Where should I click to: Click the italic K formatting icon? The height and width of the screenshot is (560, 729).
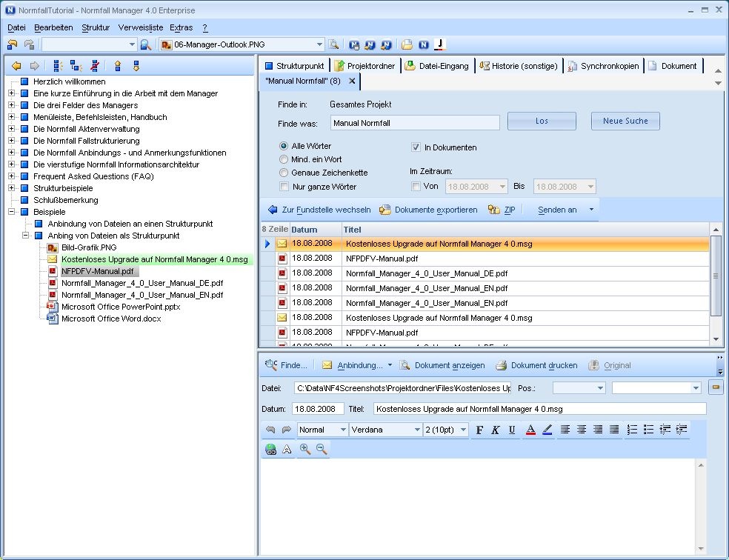[x=496, y=430]
